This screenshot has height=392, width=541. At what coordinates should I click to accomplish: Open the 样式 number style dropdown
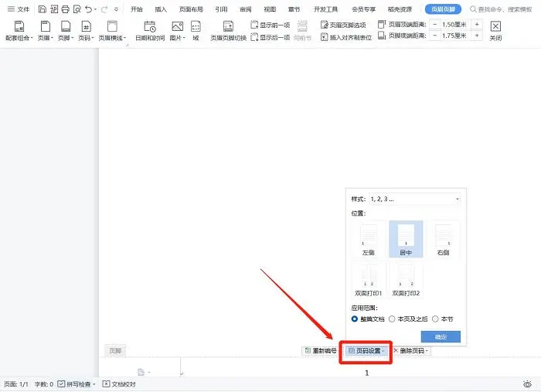[x=414, y=199]
